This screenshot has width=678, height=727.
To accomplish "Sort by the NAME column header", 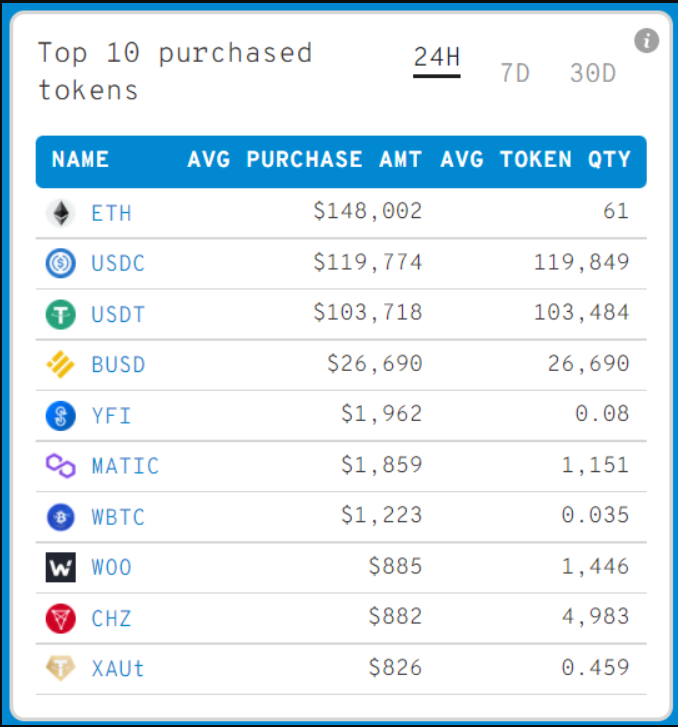I will [81, 160].
